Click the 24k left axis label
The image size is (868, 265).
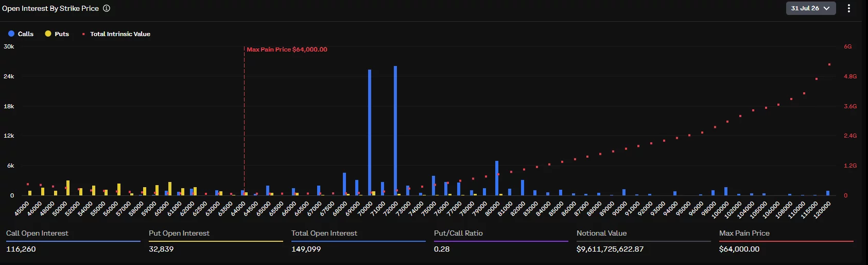(9, 76)
